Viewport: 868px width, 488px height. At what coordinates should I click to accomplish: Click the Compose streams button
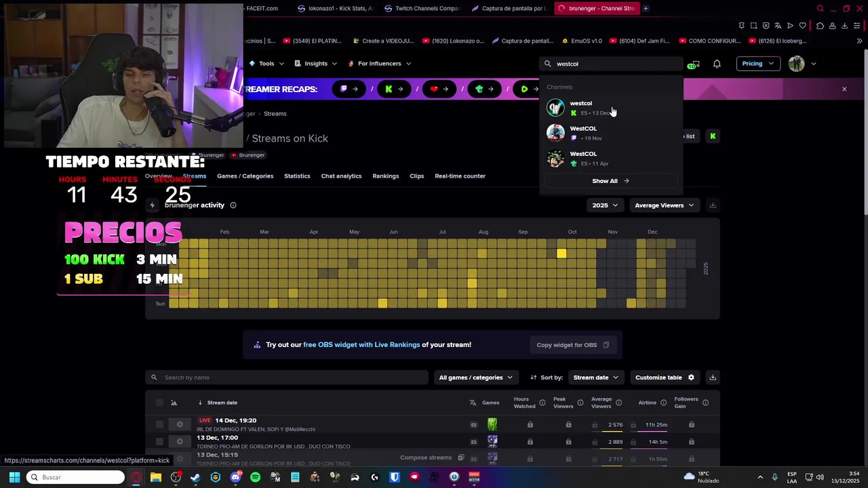[x=432, y=457]
